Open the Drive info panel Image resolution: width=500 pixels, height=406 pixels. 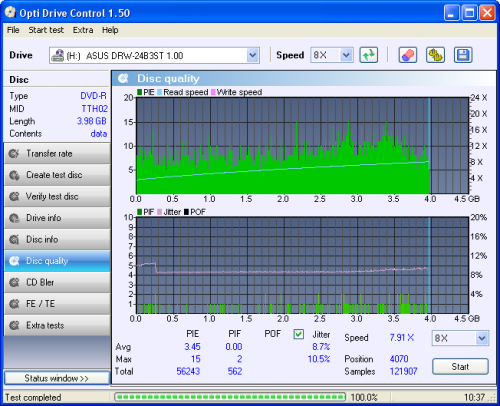tap(57, 218)
